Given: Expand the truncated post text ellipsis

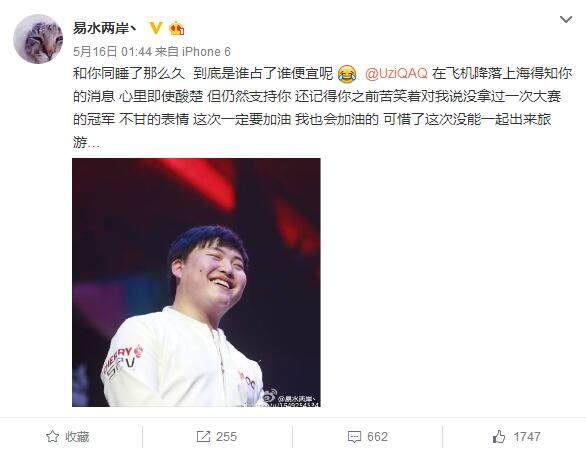Looking at the screenshot, I should pyautogui.click(x=93, y=144).
